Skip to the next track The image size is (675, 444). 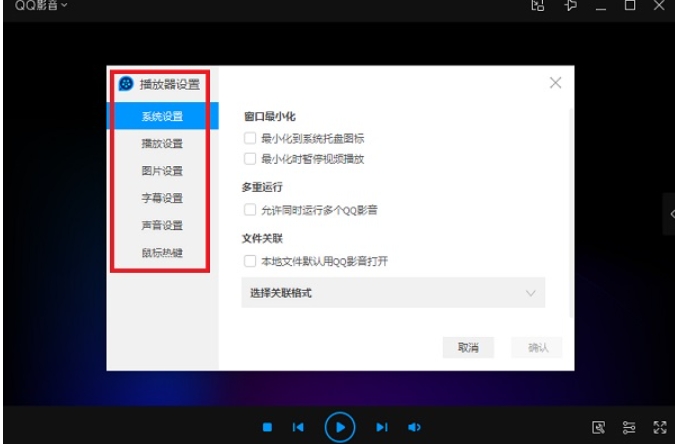[x=382, y=427]
